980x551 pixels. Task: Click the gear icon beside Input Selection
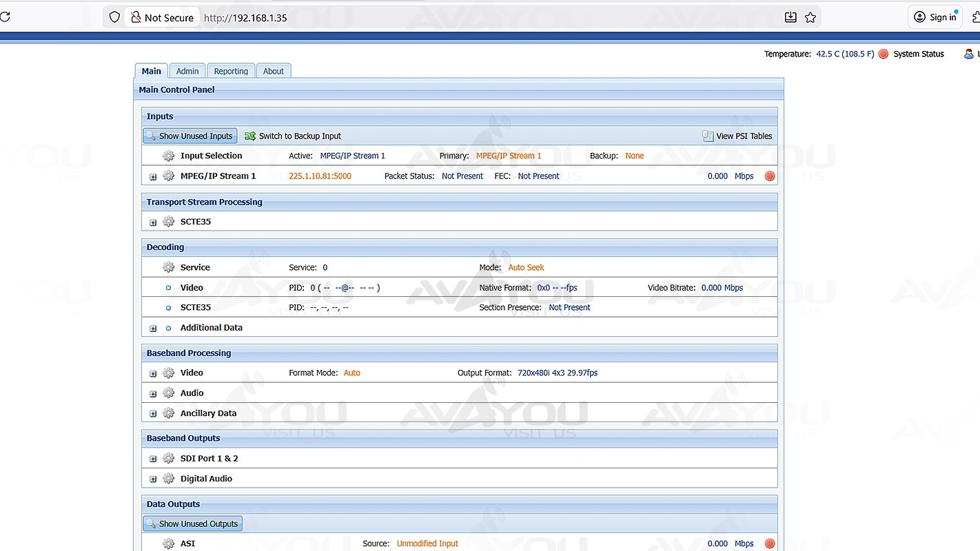tap(168, 156)
